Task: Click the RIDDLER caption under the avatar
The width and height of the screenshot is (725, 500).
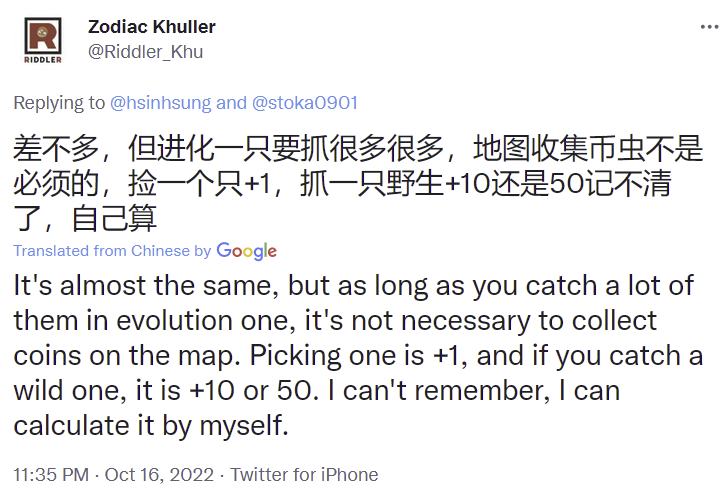Action: [41, 58]
